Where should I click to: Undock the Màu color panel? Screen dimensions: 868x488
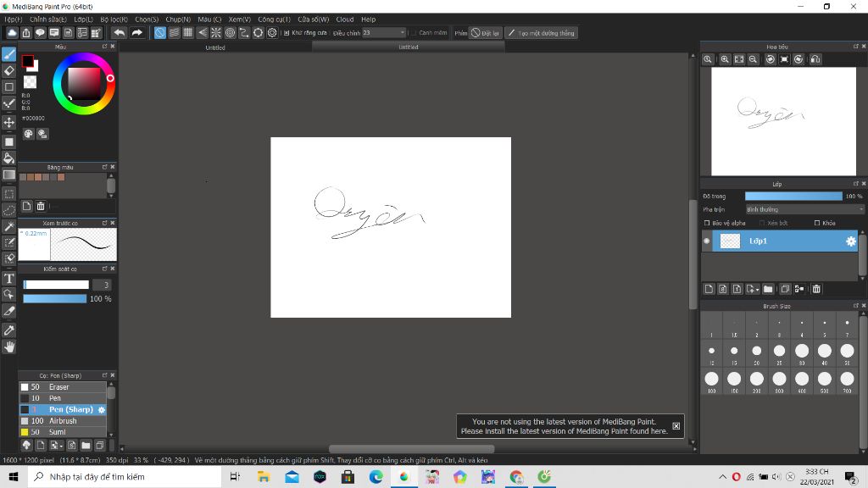104,47
